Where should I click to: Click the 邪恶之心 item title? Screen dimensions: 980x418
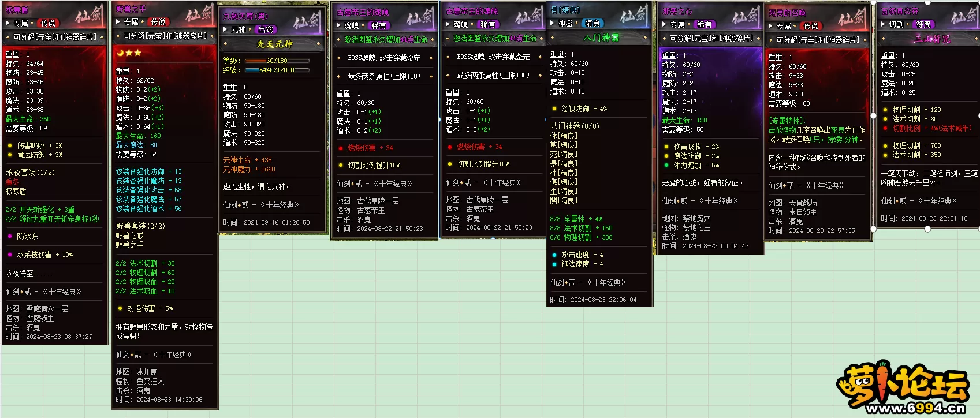tap(677, 11)
